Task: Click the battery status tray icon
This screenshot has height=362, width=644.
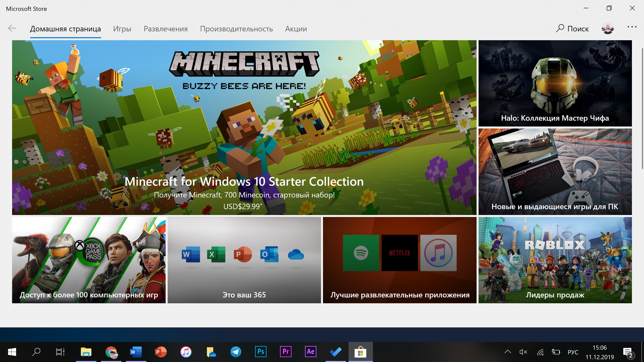Action: [556, 352]
